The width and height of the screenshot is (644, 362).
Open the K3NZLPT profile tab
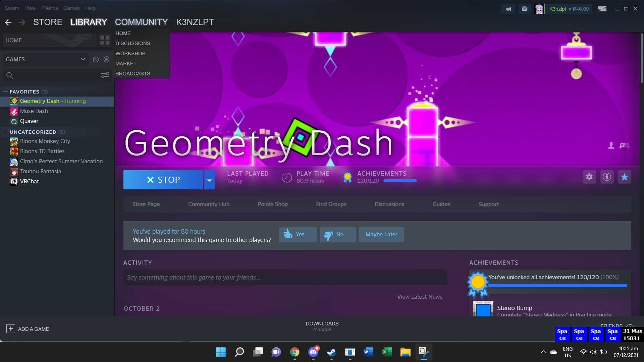pyautogui.click(x=195, y=22)
